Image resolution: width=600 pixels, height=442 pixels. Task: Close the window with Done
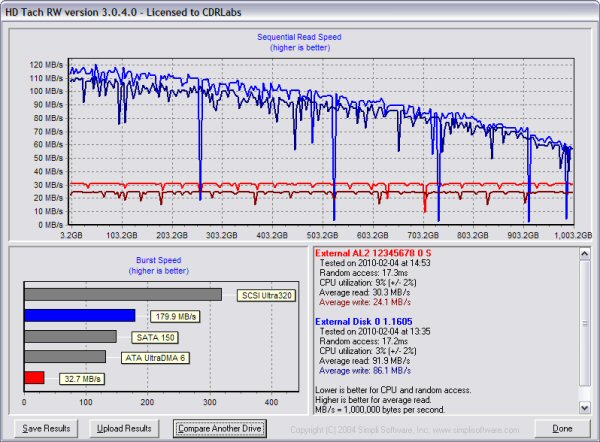point(561,428)
